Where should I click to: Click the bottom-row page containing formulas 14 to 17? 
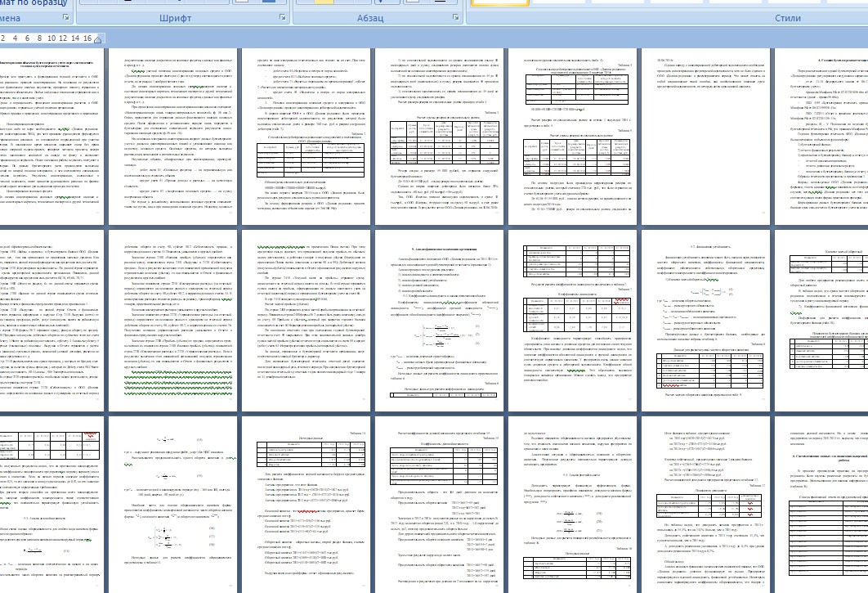tap(172, 505)
